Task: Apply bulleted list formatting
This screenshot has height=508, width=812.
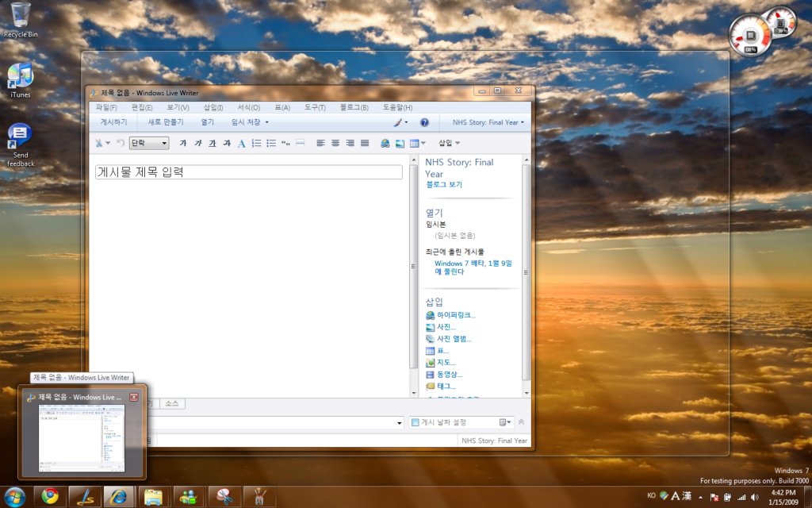Action: [271, 143]
